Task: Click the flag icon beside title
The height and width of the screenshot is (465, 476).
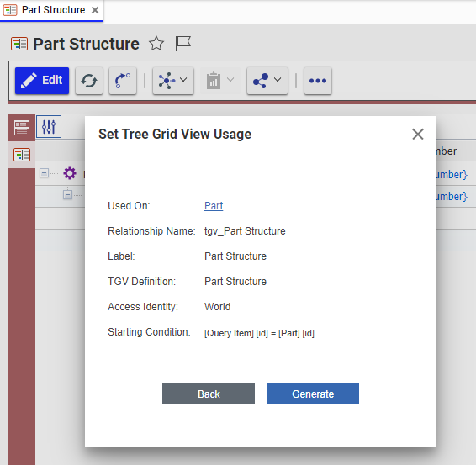Action: [x=183, y=44]
